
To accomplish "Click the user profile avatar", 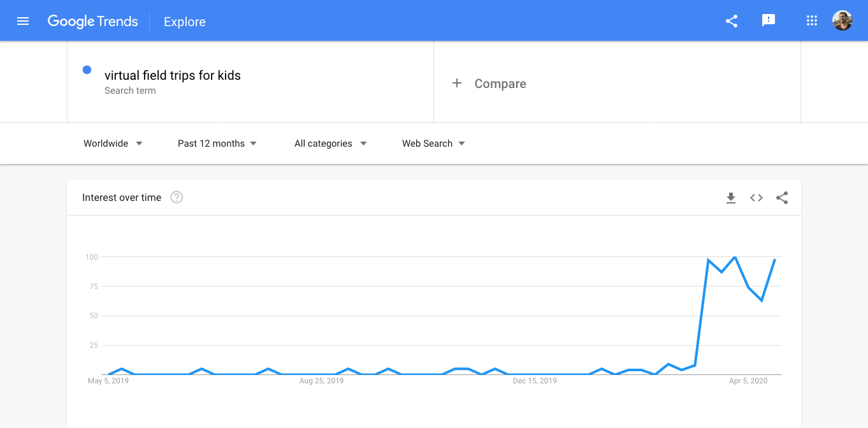I will click(x=842, y=21).
